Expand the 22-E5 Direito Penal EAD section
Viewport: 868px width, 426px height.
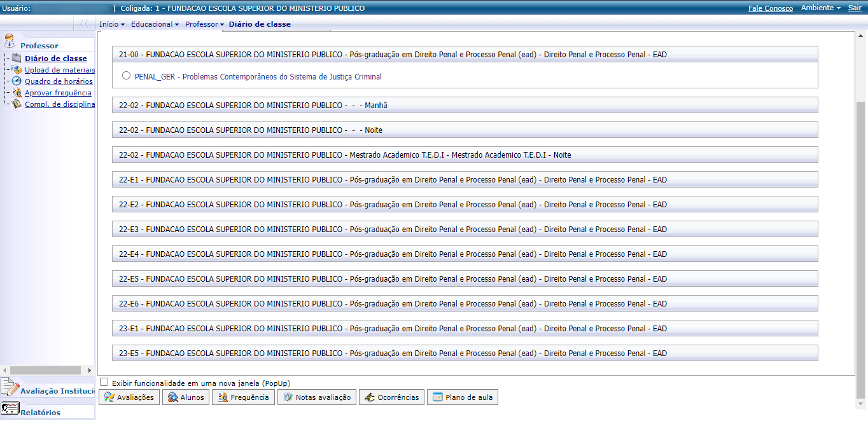click(465, 278)
